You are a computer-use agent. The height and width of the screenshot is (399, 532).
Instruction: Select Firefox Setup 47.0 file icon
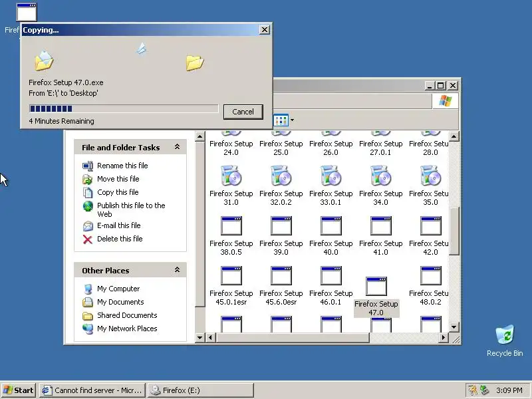click(x=376, y=287)
